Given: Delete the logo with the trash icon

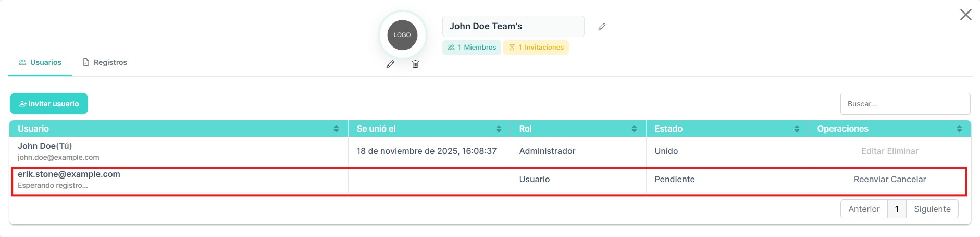Looking at the screenshot, I should (x=415, y=64).
